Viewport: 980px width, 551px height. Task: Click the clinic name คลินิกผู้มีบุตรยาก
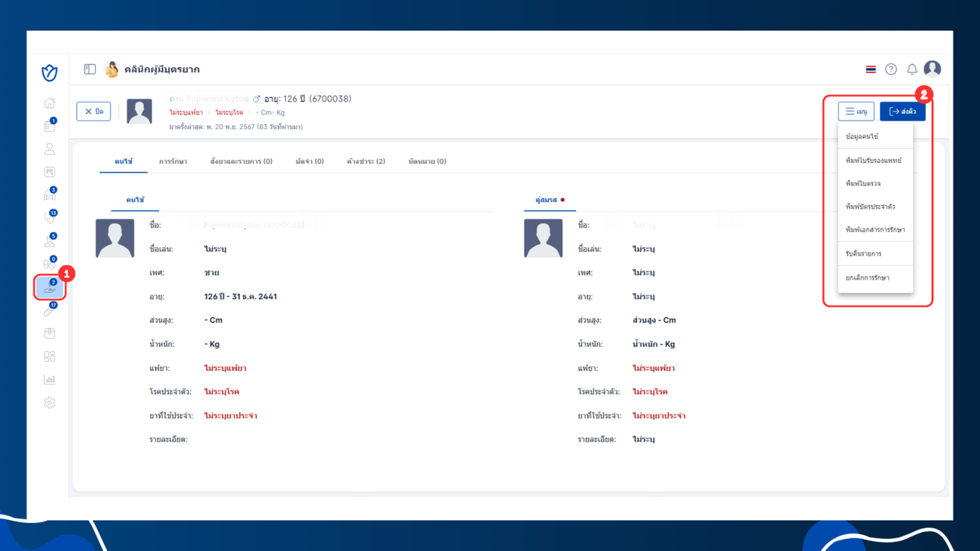coord(162,69)
